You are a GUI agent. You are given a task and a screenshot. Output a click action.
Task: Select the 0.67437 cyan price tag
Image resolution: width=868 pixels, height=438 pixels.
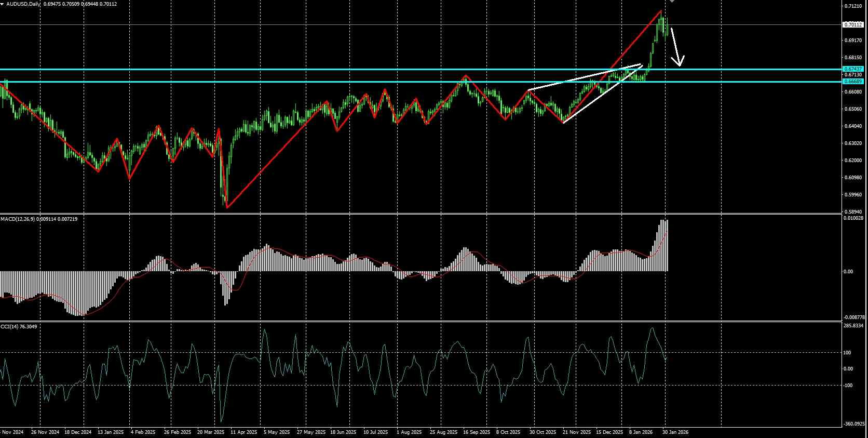tap(853, 69)
